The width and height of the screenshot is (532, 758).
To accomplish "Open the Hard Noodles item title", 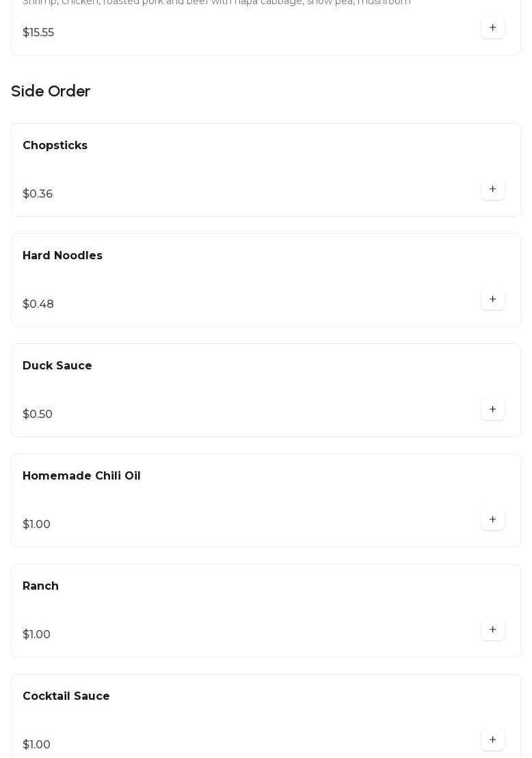I will click(x=62, y=256).
